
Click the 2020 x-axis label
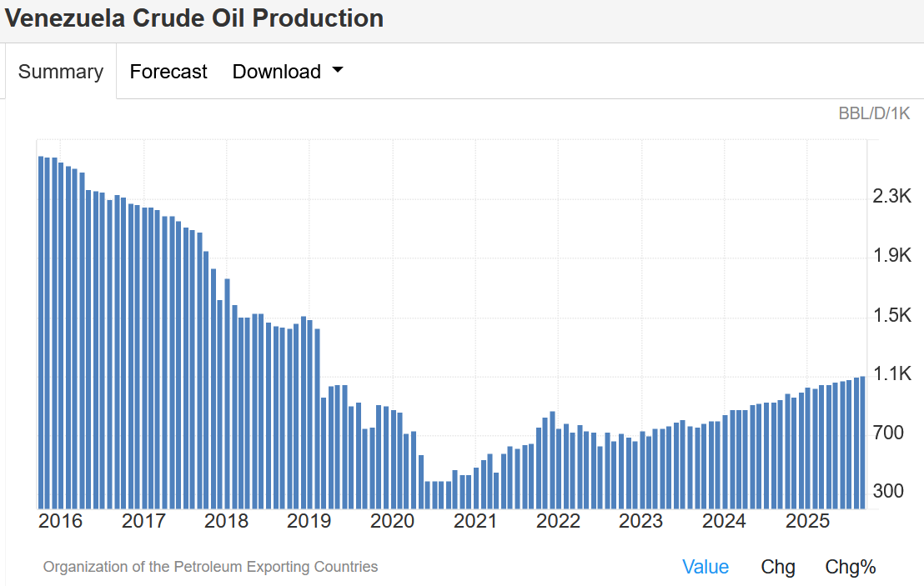click(393, 521)
